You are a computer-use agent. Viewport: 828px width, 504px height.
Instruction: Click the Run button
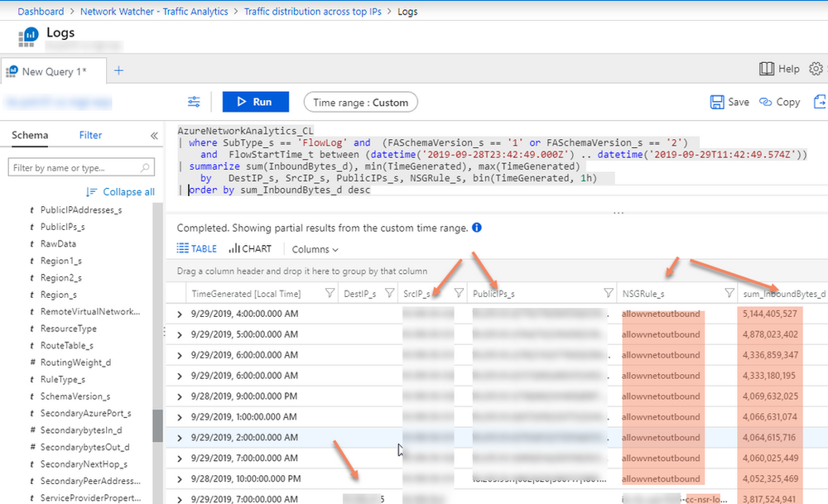coord(255,101)
